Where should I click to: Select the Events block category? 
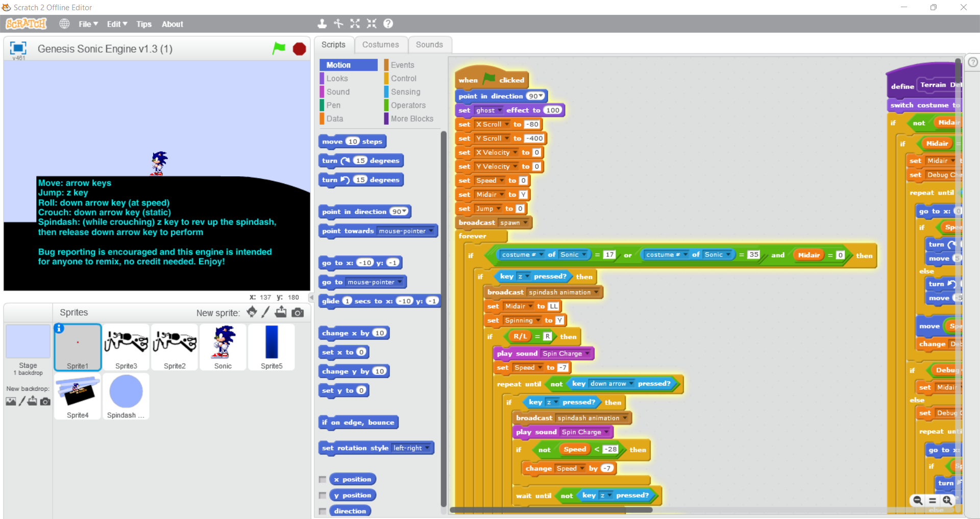point(412,65)
